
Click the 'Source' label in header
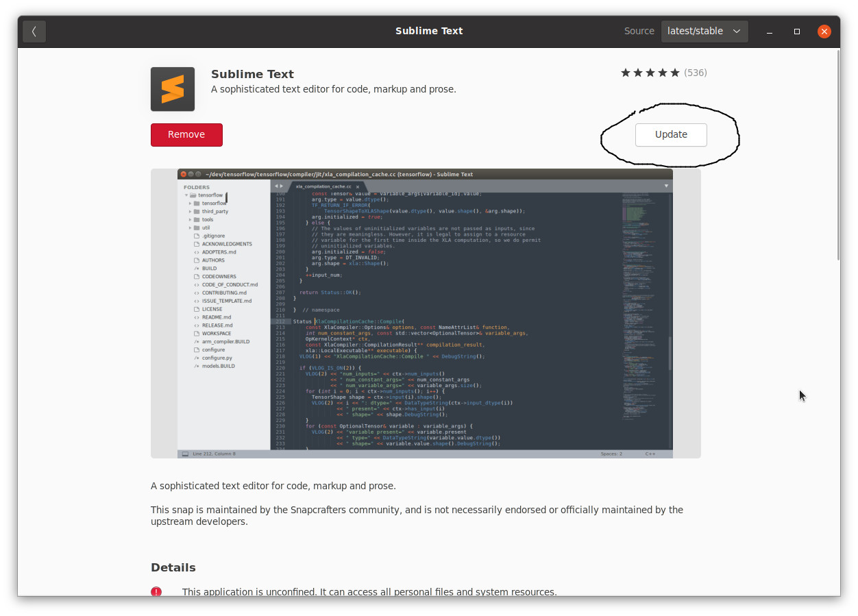(639, 32)
